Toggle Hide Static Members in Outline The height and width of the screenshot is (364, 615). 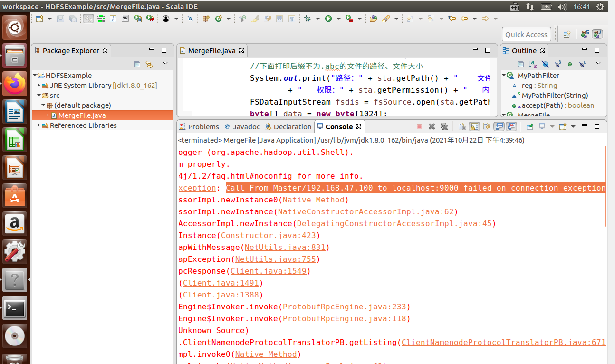tap(557, 64)
